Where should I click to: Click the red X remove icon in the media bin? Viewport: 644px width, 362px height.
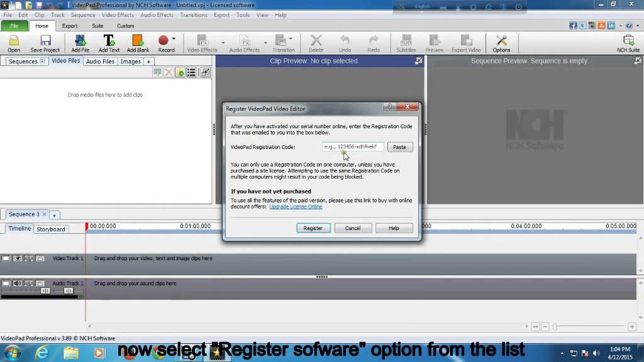(x=169, y=73)
